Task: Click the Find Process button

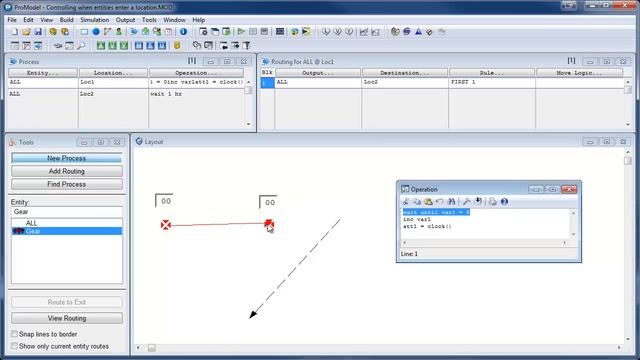Action: pyautogui.click(x=67, y=184)
